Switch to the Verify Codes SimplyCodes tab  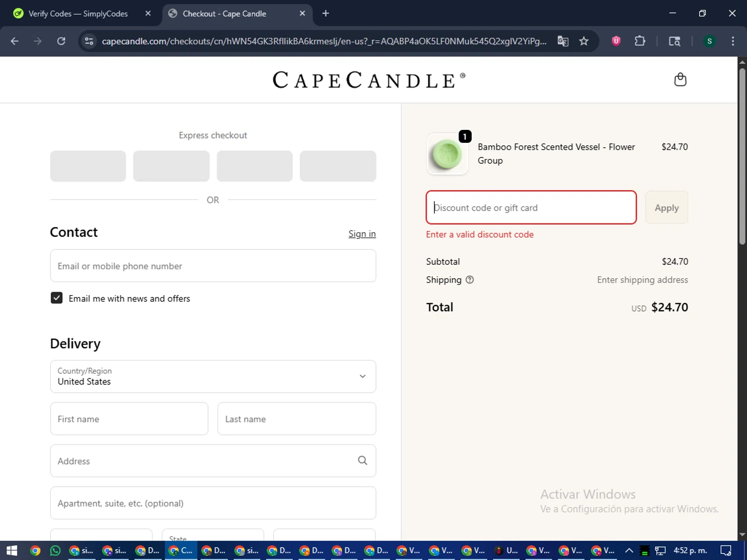(82, 13)
